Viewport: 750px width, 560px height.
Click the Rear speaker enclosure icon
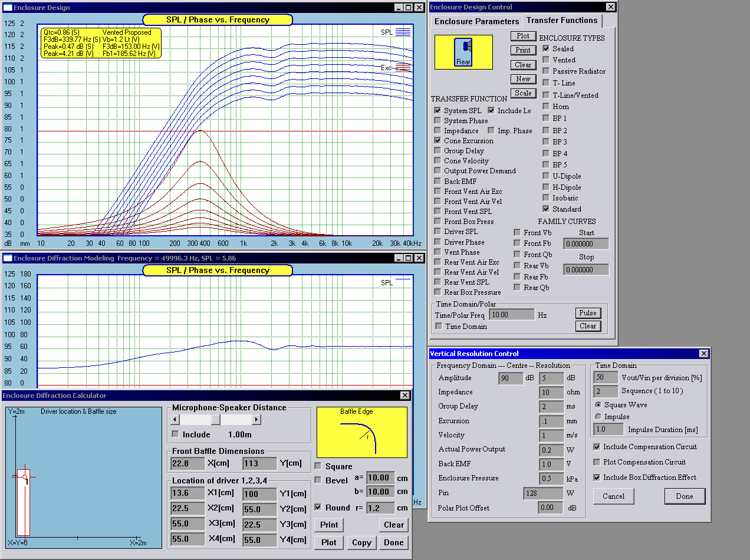(x=463, y=52)
